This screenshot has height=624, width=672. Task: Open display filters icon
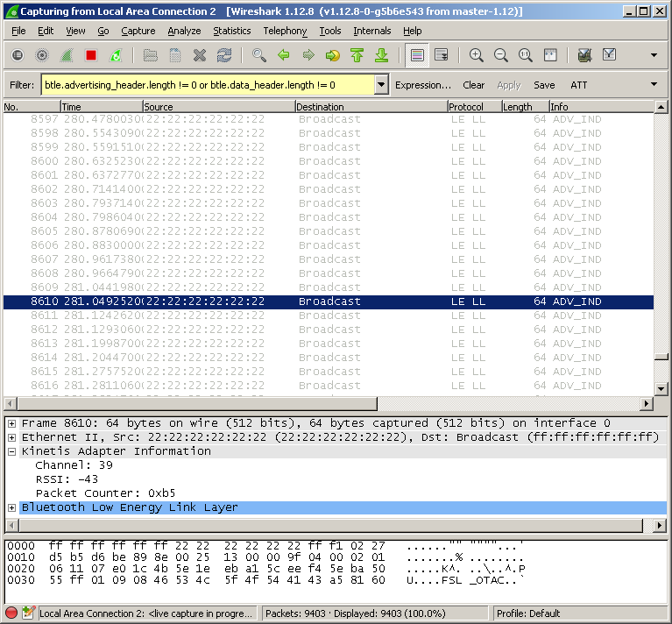[x=609, y=55]
